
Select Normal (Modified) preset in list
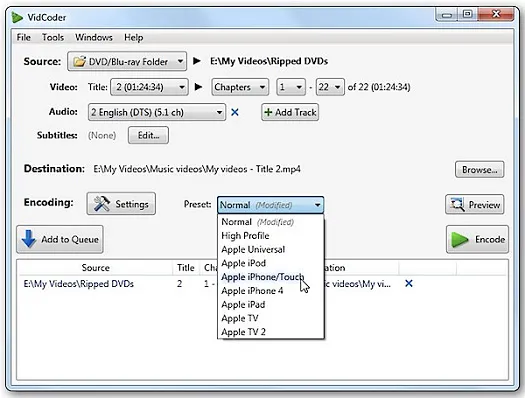271,222
